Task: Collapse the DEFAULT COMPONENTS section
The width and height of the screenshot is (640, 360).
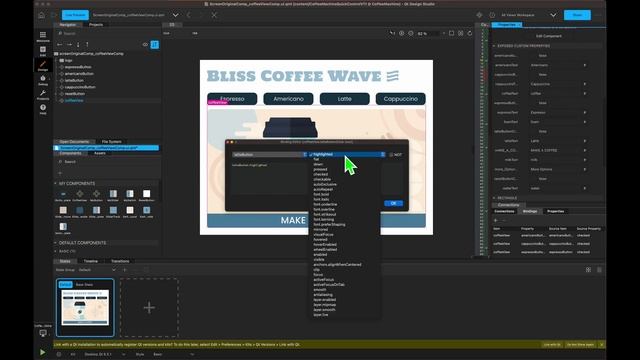Action: pos(56,243)
